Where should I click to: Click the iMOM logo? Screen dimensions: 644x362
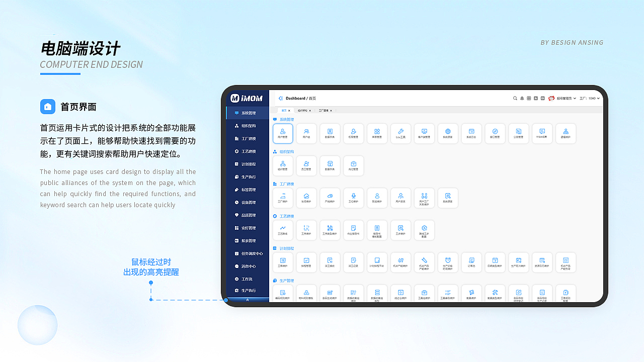click(247, 98)
